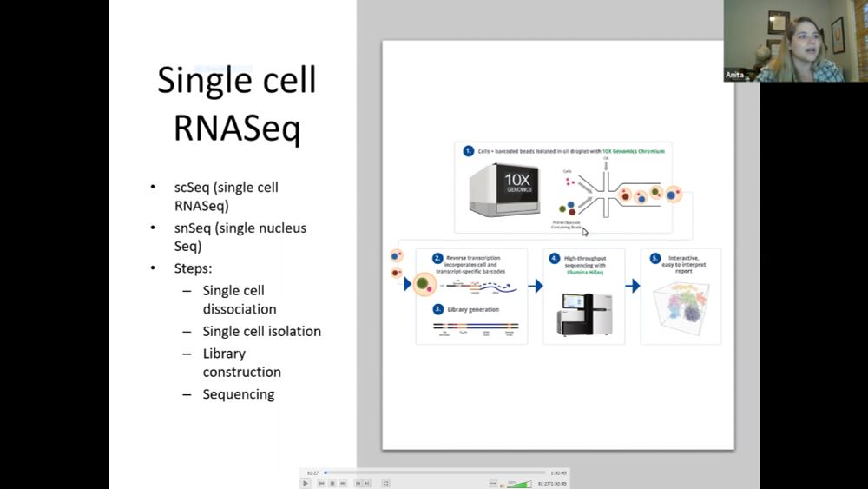The width and height of the screenshot is (868, 489).
Task: Click the '10X Genomics Chromium' green text
Action: click(x=634, y=151)
